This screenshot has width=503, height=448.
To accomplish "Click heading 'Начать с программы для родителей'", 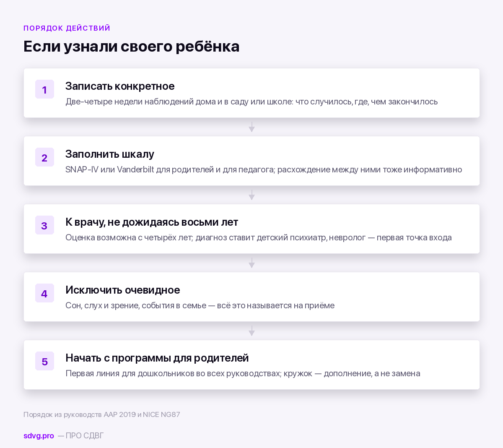I will tap(157, 358).
